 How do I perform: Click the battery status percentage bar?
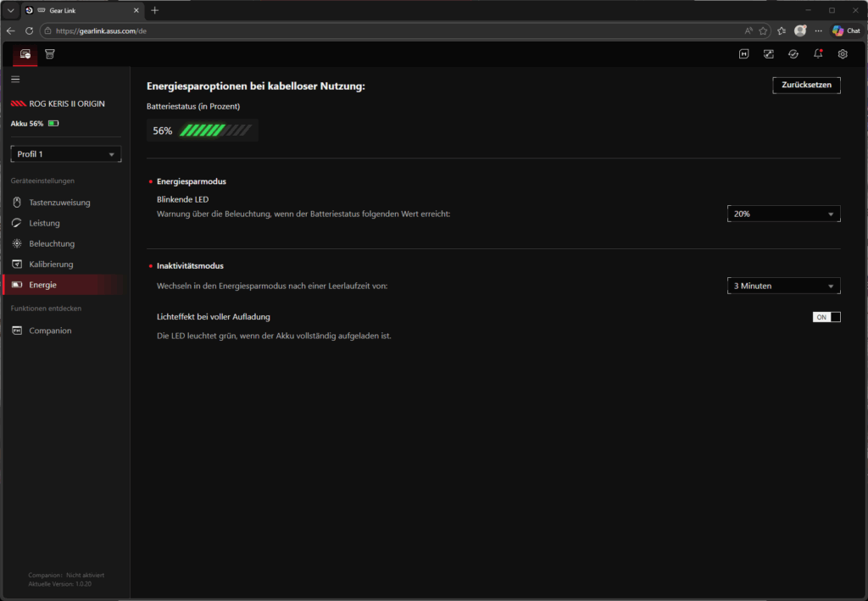pyautogui.click(x=215, y=131)
